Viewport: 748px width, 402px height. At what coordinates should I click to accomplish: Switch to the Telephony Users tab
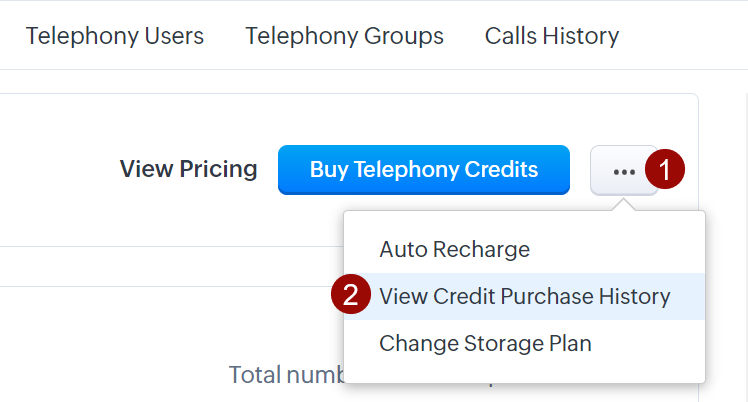(x=115, y=36)
